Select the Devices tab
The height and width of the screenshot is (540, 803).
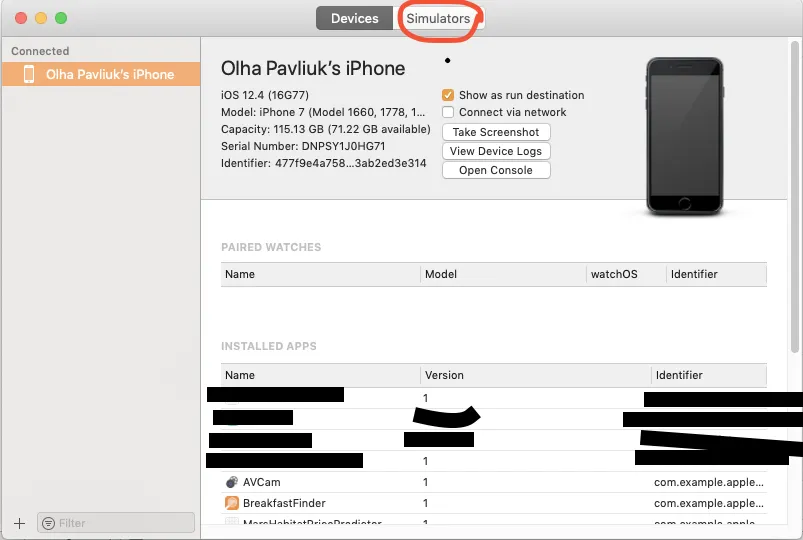click(354, 18)
